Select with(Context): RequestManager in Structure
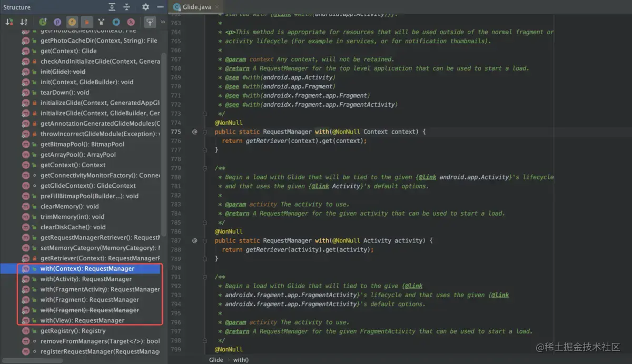 (80, 268)
